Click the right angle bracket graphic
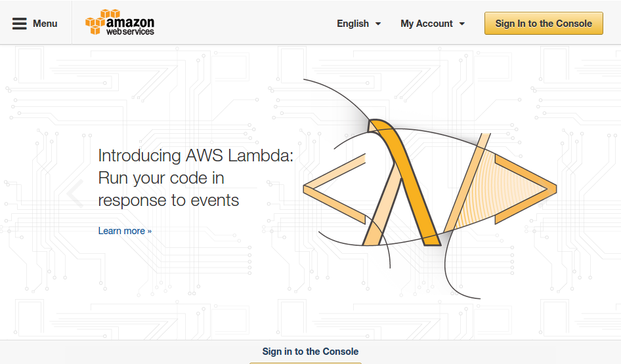This screenshot has width=621, height=364. pyautogui.click(x=526, y=189)
